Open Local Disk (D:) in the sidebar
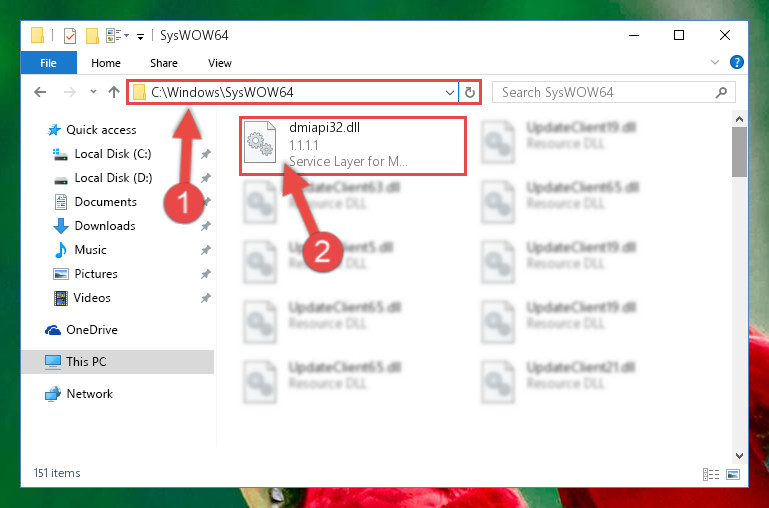The height and width of the screenshot is (508, 769). [x=103, y=178]
